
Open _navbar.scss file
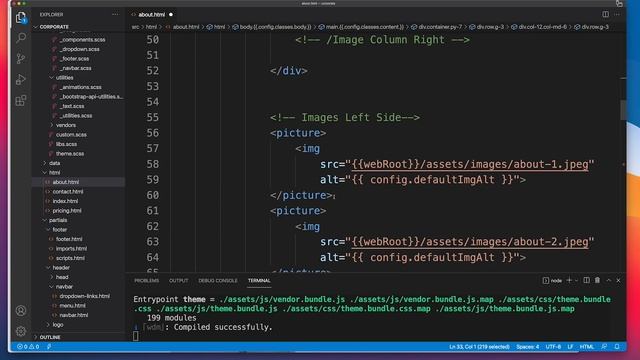point(75,68)
